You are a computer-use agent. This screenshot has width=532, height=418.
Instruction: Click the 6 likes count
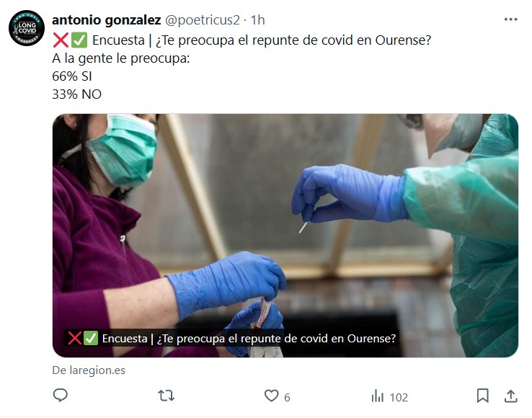(287, 397)
